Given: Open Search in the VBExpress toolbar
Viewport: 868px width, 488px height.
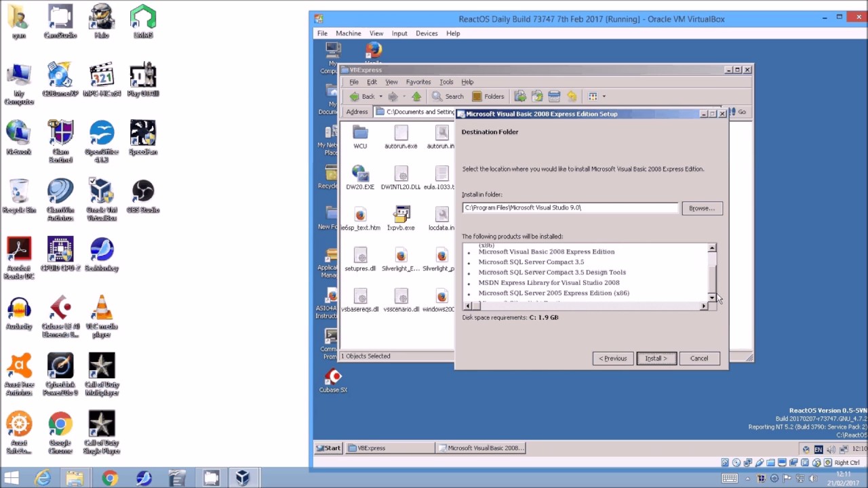Looking at the screenshot, I should point(448,97).
